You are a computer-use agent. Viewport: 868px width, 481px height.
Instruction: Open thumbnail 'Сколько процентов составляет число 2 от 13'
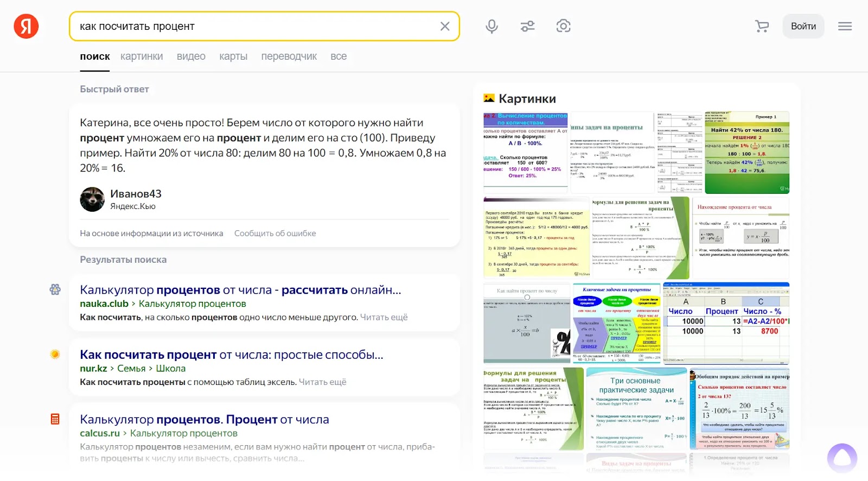pos(739,409)
